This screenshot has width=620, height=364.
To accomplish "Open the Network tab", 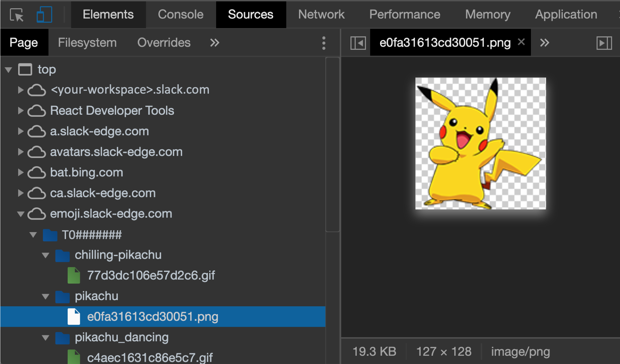I will pos(321,15).
